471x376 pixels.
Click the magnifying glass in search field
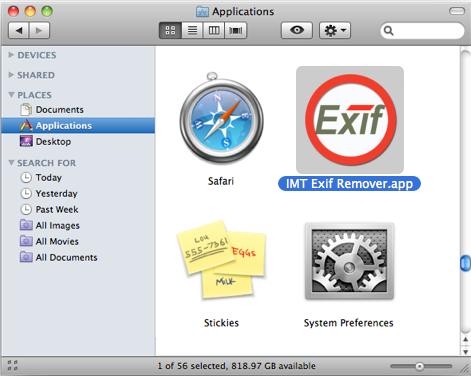tap(388, 31)
